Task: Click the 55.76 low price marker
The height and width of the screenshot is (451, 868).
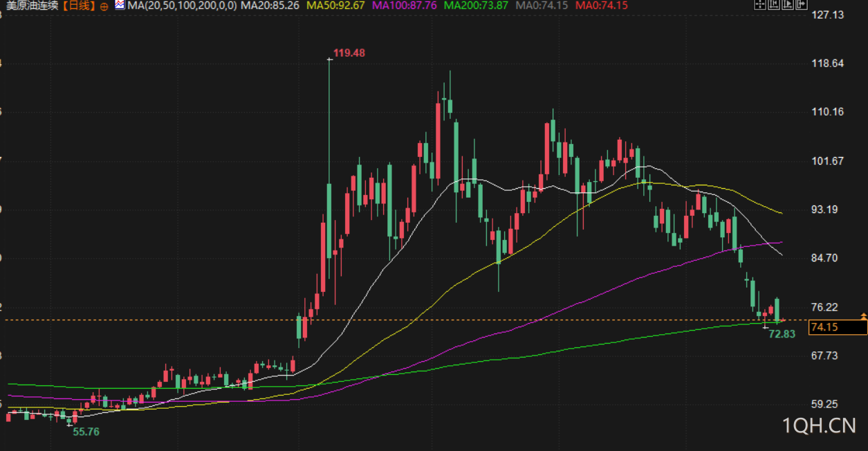Action: click(86, 432)
